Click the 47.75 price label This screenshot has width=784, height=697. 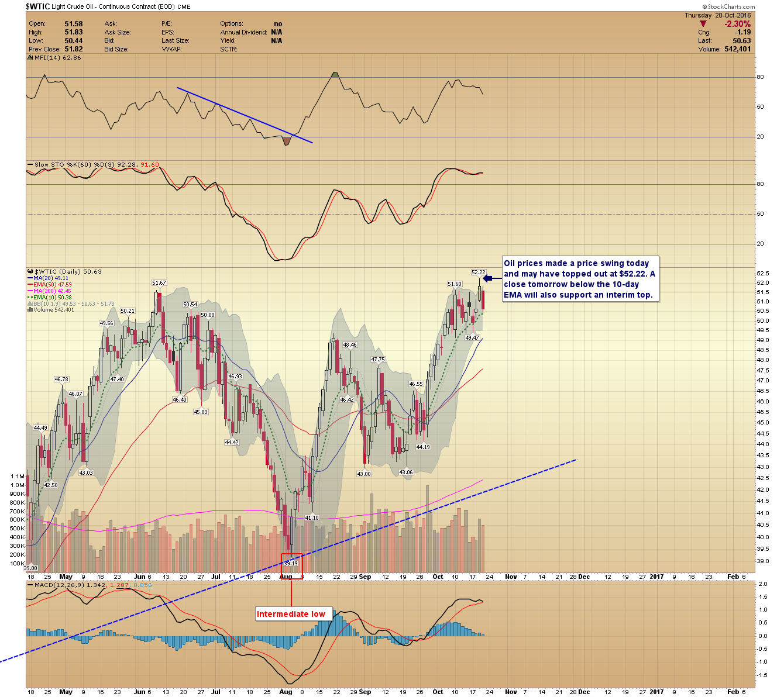coord(378,360)
